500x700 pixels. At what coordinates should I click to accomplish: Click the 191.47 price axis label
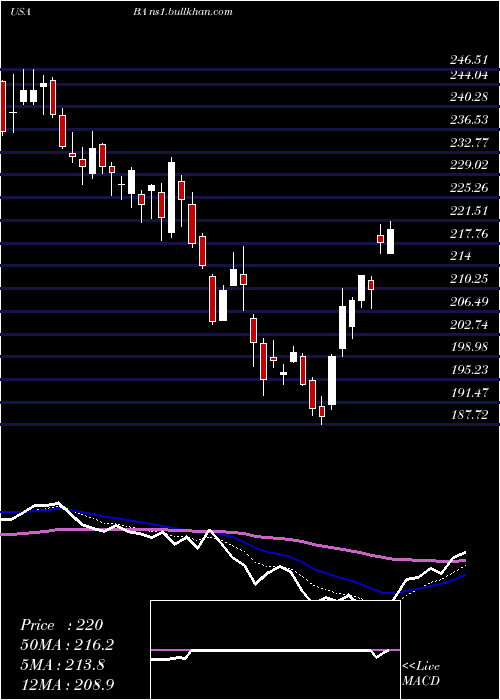pos(468,392)
